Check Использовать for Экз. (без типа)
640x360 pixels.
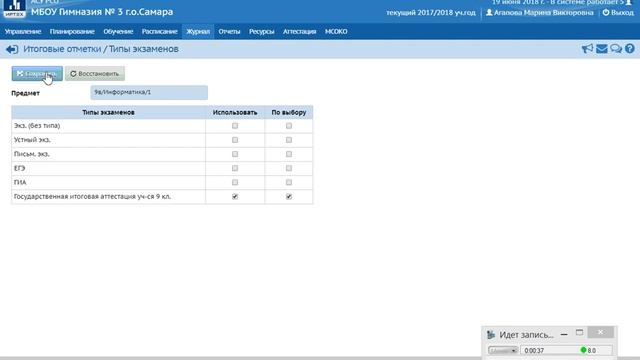235,126
